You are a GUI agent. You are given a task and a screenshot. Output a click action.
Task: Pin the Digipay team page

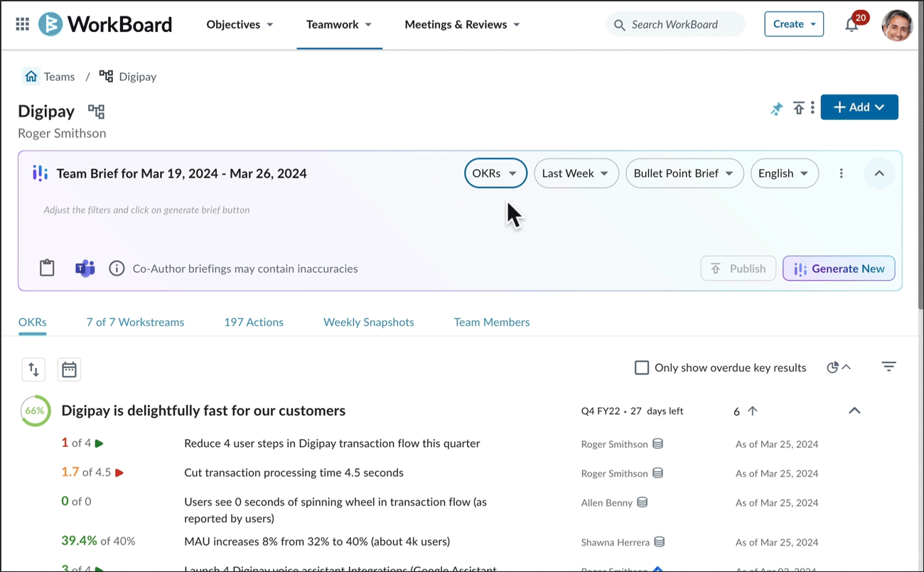point(777,108)
